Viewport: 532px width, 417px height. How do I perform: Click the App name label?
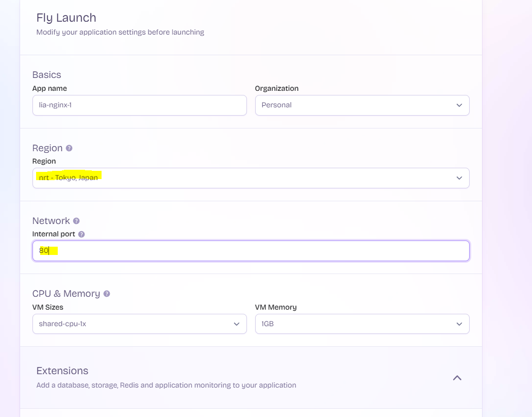tap(49, 88)
